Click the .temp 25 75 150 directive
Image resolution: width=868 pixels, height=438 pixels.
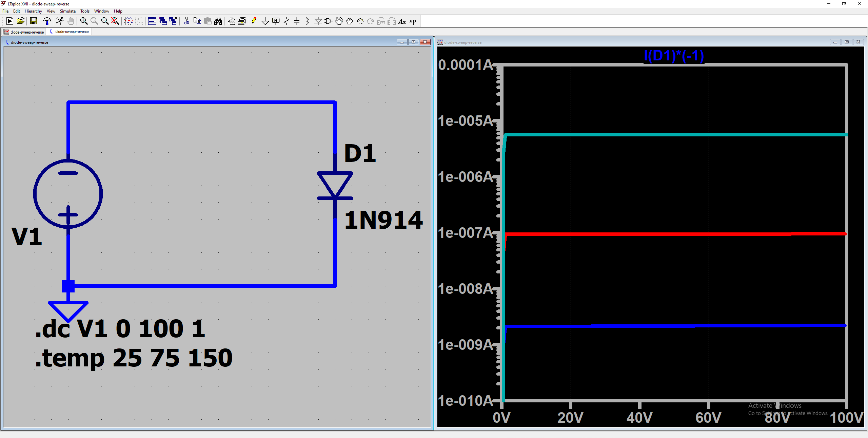(134, 358)
